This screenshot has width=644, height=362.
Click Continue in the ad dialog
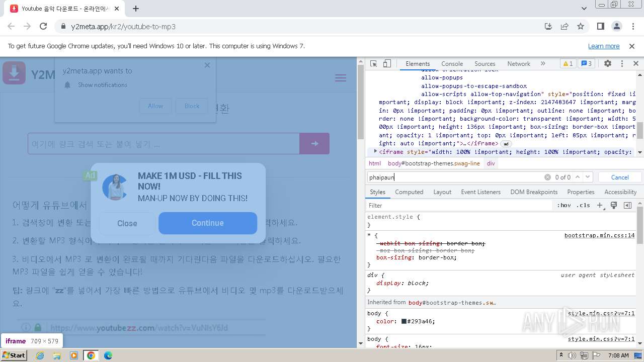[208, 223]
